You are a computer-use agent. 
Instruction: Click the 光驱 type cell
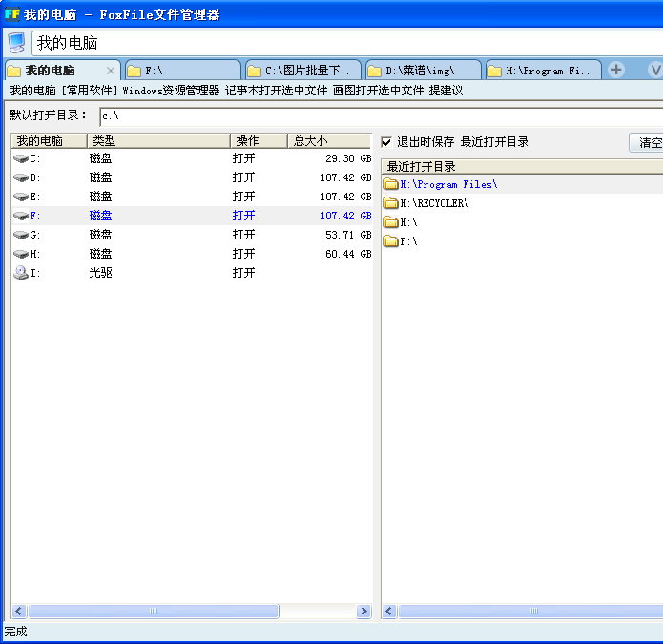tap(100, 273)
